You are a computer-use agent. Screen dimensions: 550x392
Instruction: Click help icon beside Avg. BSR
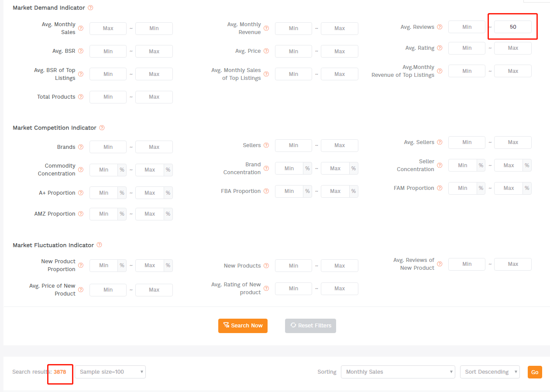[81, 51]
